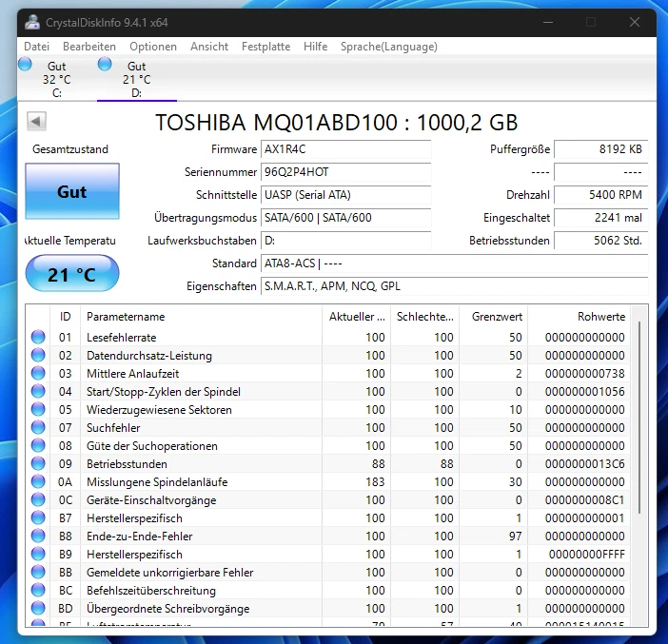
Task: Open the Datei menu
Action: [37, 47]
